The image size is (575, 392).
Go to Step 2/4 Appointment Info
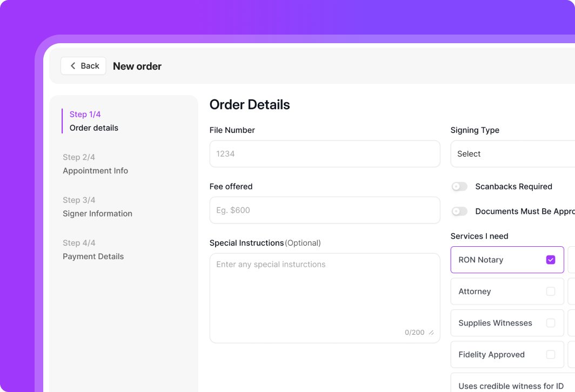[95, 164]
